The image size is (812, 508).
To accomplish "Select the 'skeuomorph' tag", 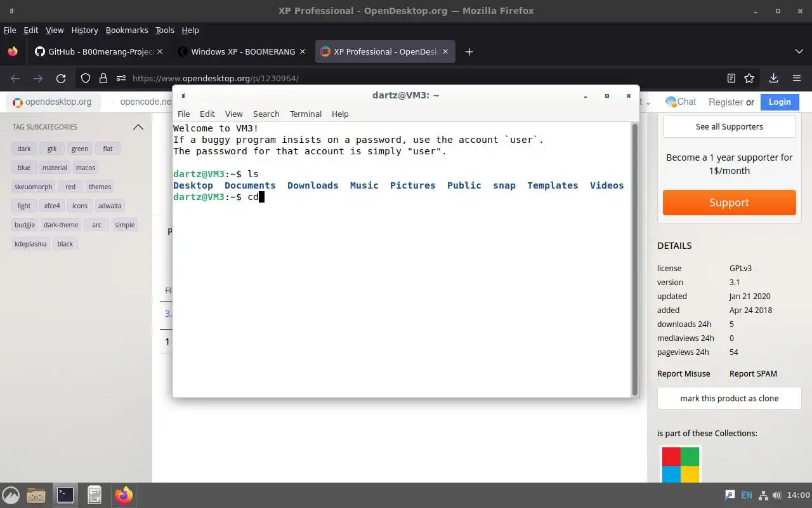I will 34,187.
